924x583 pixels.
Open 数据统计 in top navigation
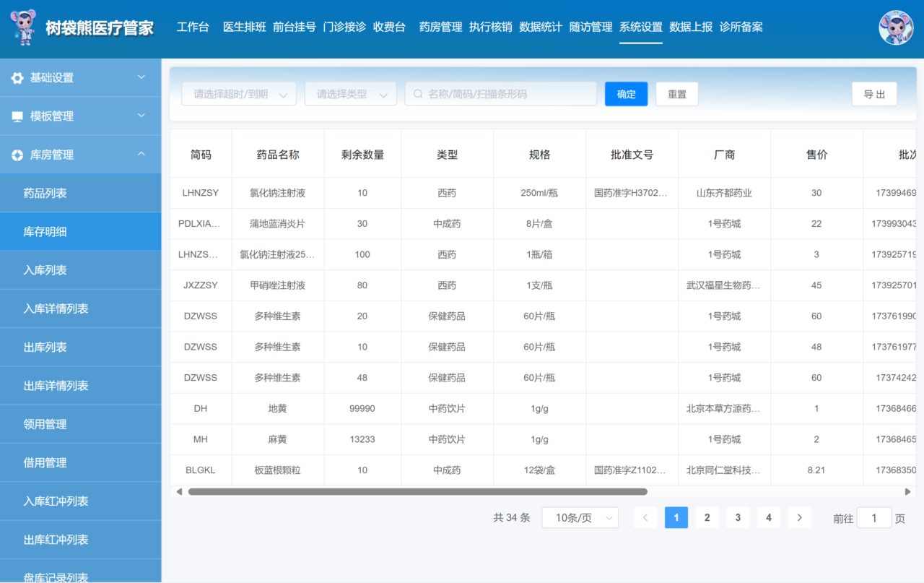[541, 27]
